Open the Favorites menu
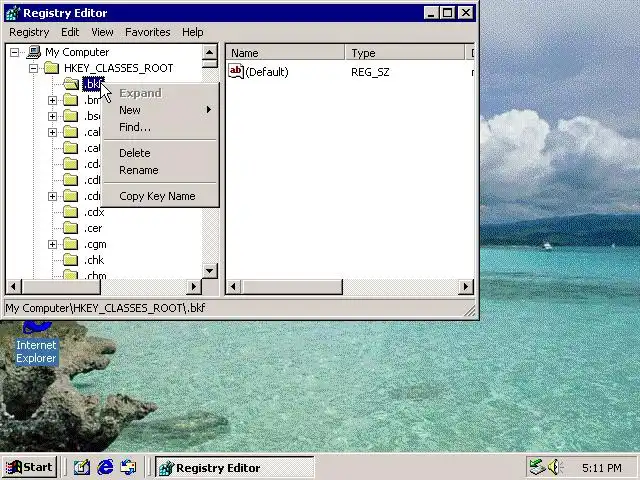The image size is (640, 480). click(x=148, y=32)
